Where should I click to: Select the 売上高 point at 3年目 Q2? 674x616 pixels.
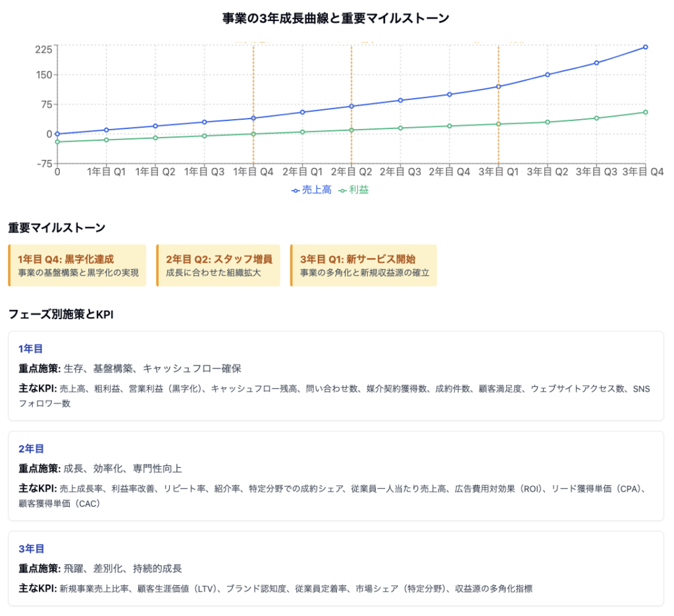pos(547,74)
